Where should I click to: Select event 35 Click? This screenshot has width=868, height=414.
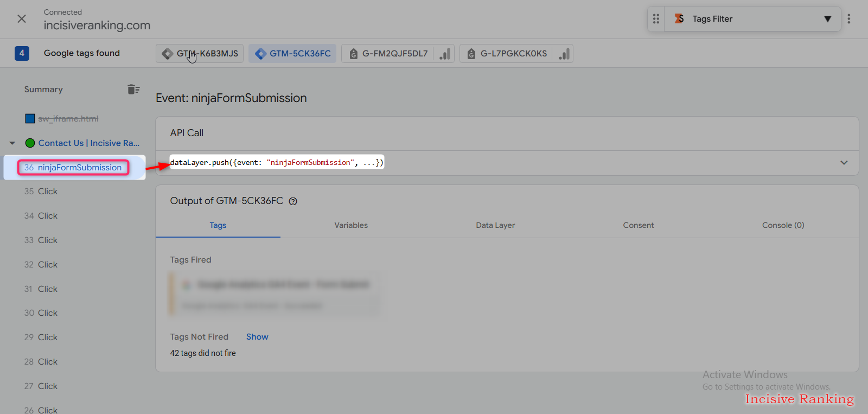[41, 192]
